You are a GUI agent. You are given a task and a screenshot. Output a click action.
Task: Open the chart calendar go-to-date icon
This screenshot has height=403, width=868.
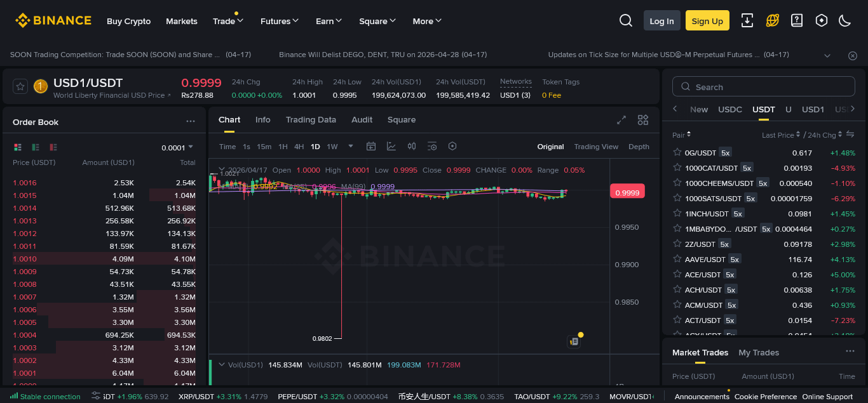(x=371, y=147)
